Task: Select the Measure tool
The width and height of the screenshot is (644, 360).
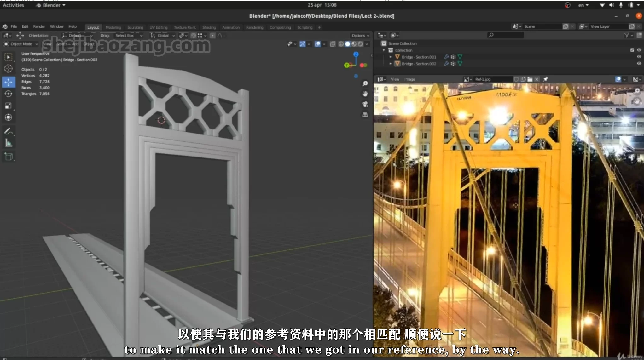Action: pyautogui.click(x=9, y=143)
